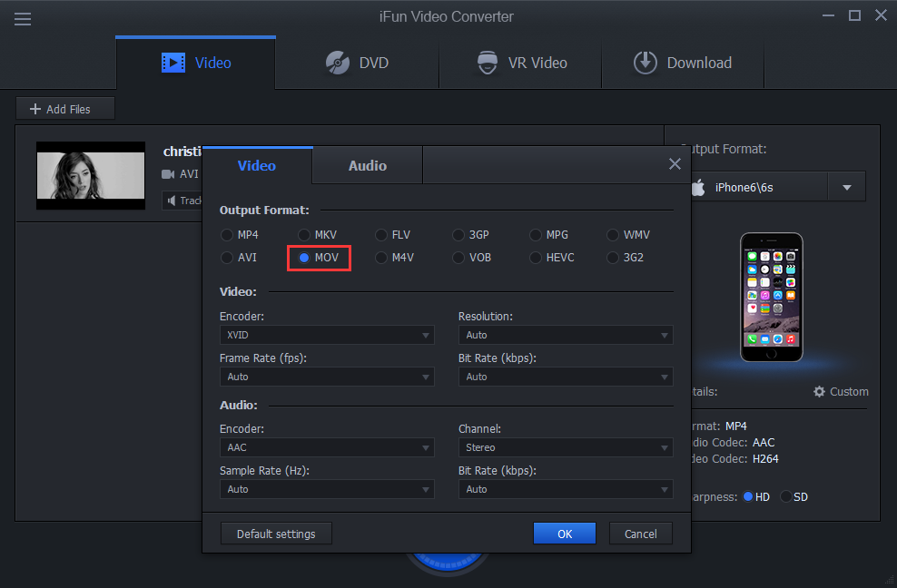Click the Download arrow icon

pyautogui.click(x=646, y=63)
